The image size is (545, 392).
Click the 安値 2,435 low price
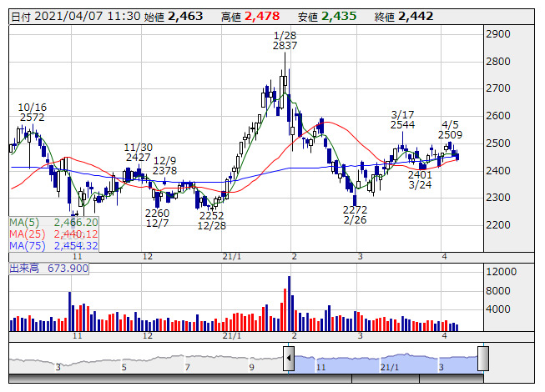[x=327, y=17]
